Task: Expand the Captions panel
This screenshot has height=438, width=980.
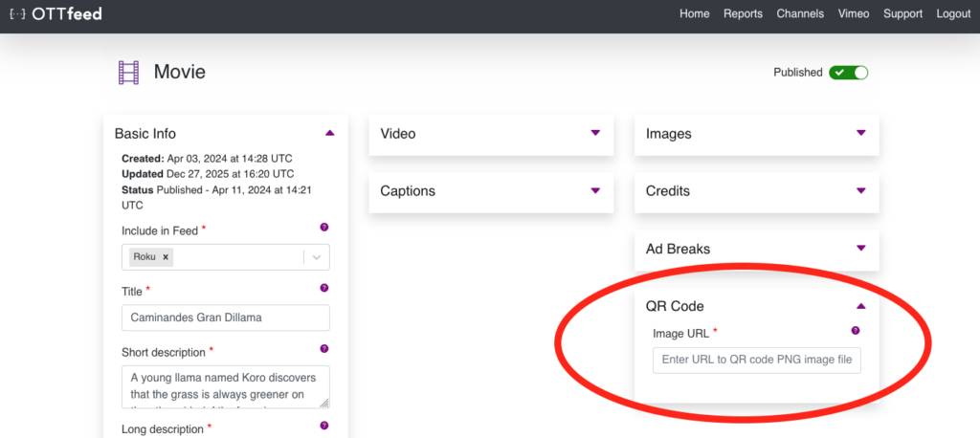Action: pyautogui.click(x=595, y=190)
